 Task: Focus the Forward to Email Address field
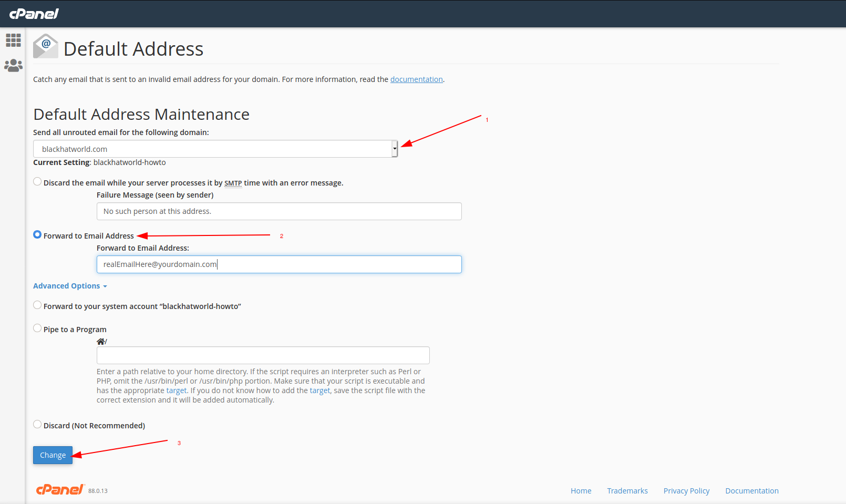tap(279, 264)
